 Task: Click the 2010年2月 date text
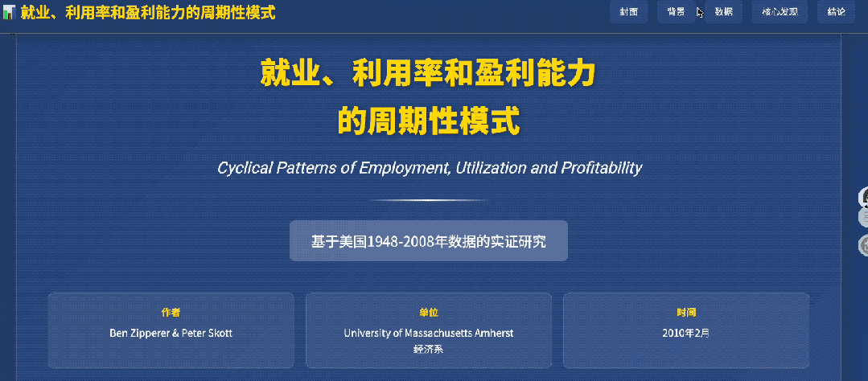pyautogui.click(x=685, y=333)
